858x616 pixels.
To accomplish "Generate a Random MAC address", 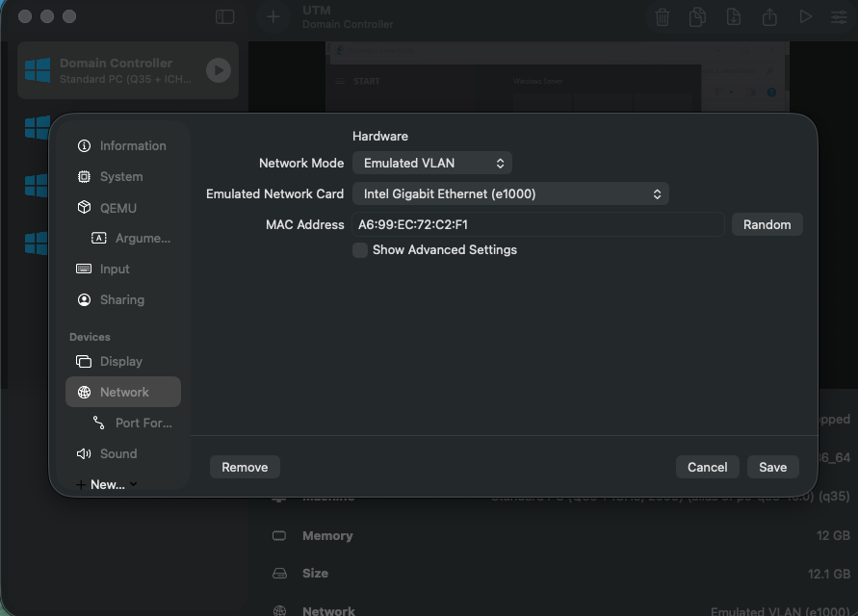I will 767,224.
